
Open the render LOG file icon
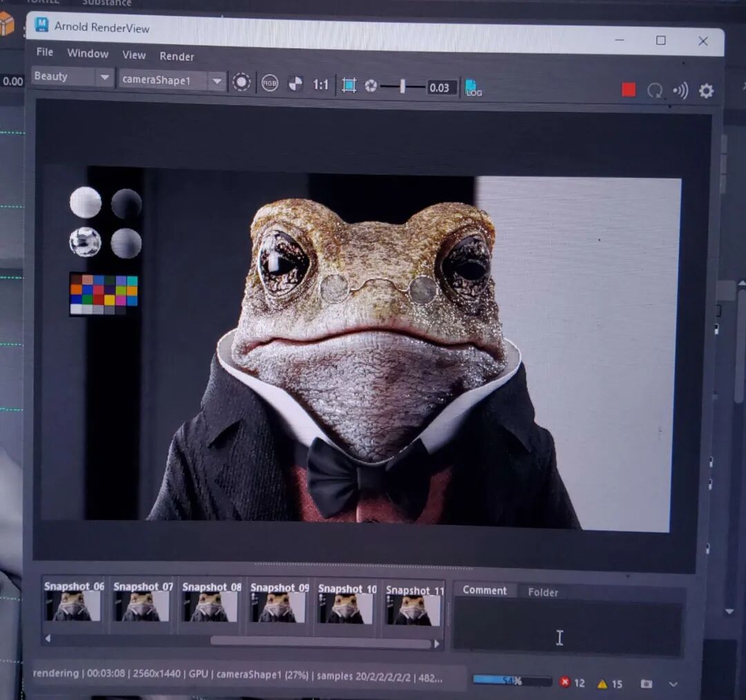[473, 88]
